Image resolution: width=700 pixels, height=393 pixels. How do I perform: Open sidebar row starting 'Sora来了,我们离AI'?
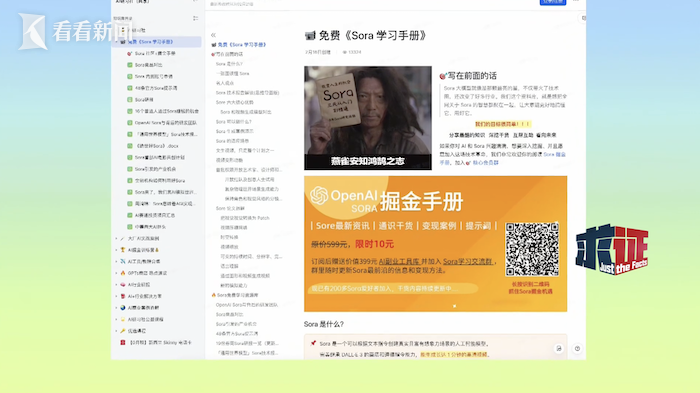click(x=166, y=192)
